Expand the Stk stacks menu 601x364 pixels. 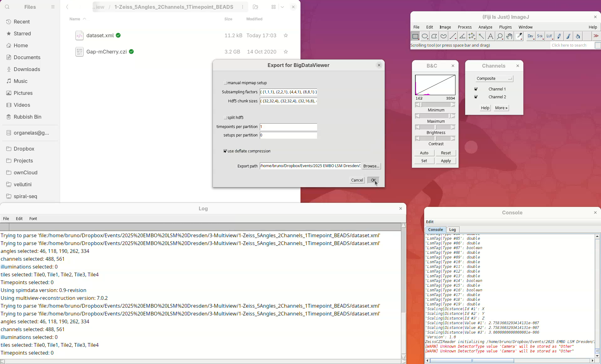[540, 36]
